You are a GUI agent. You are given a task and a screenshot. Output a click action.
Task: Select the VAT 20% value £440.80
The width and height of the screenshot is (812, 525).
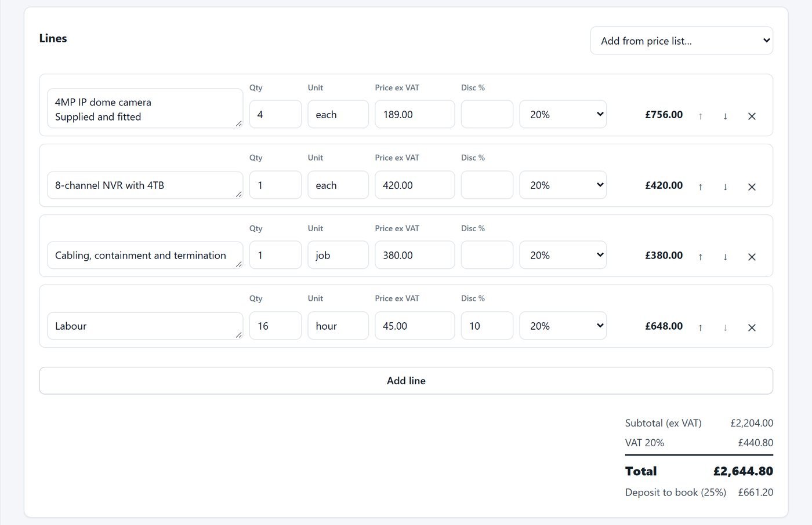[756, 443]
